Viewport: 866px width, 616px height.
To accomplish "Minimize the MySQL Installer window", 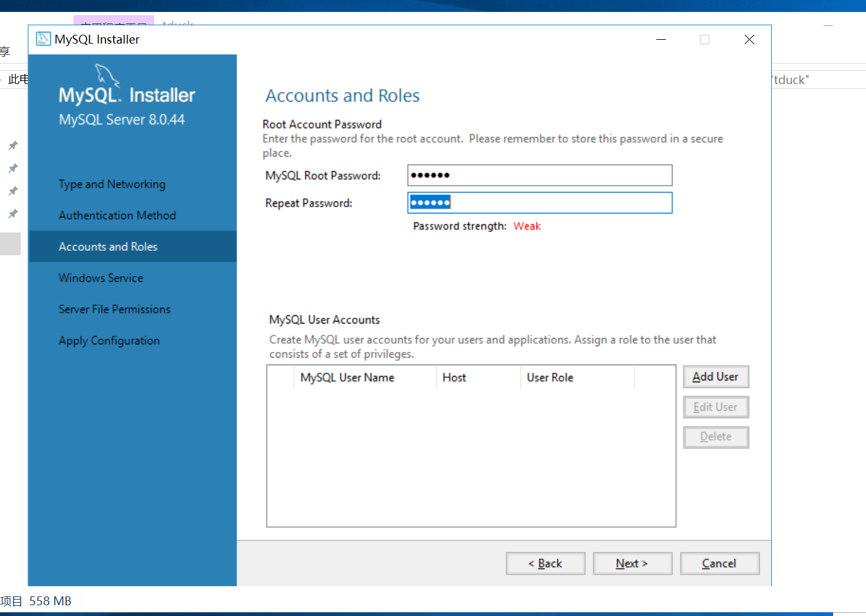I will click(x=661, y=39).
